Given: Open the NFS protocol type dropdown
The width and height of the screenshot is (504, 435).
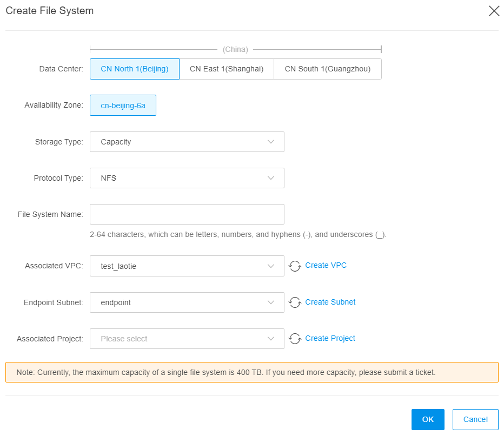Looking at the screenshot, I should pyautogui.click(x=187, y=178).
